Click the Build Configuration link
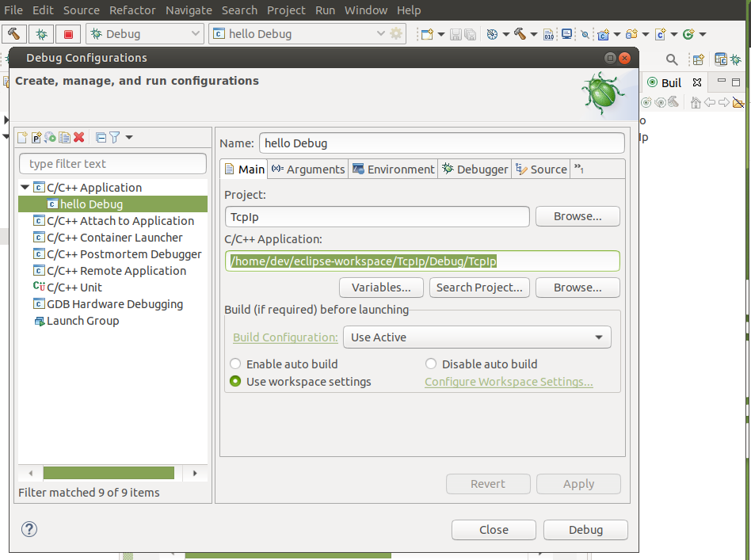Screen dimensions: 751x560 point(285,337)
